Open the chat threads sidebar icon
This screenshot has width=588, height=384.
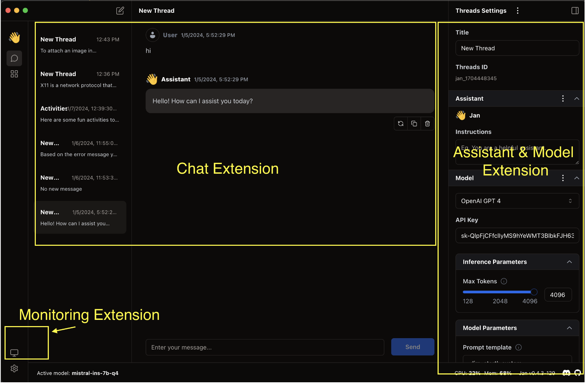(x=14, y=58)
